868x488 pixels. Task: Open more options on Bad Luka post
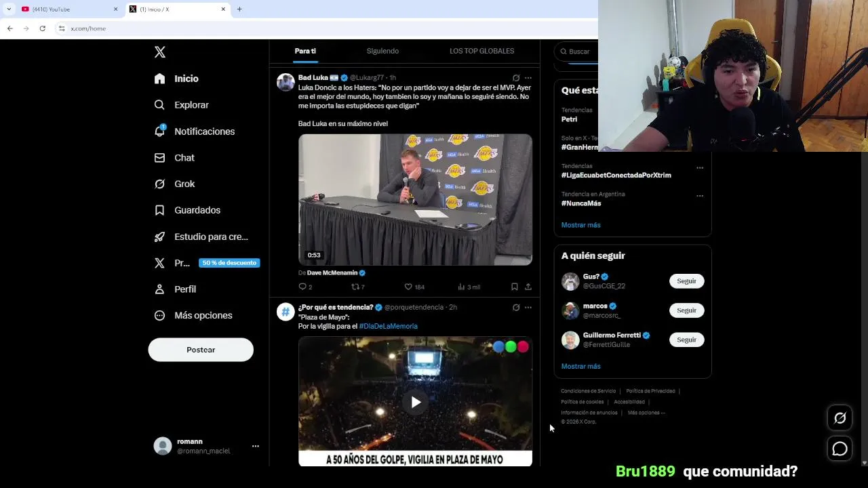click(x=528, y=78)
